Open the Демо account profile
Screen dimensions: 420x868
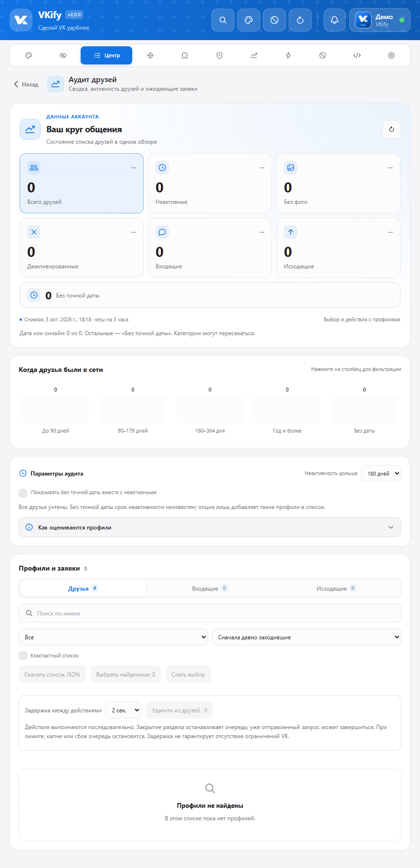[x=380, y=20]
